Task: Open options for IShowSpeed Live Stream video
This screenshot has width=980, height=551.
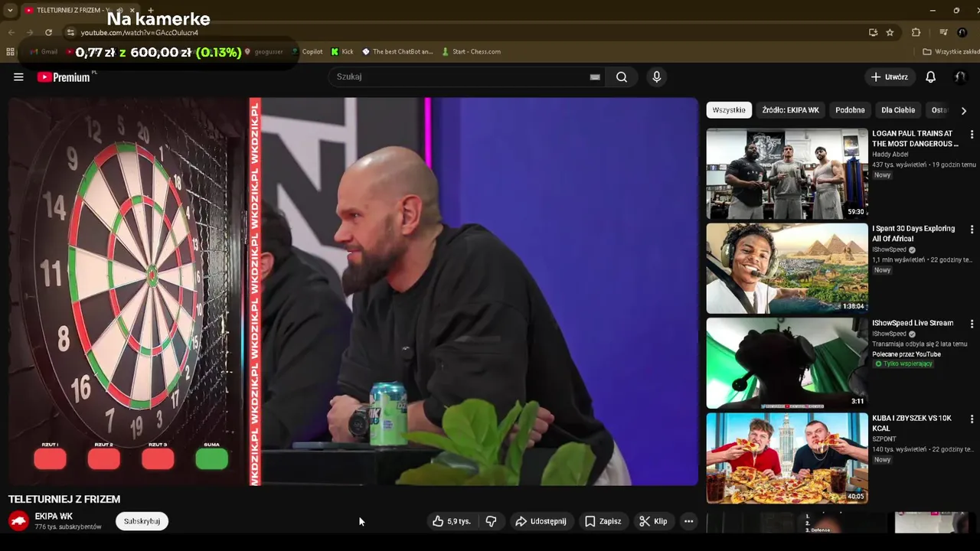Action: 972,324
